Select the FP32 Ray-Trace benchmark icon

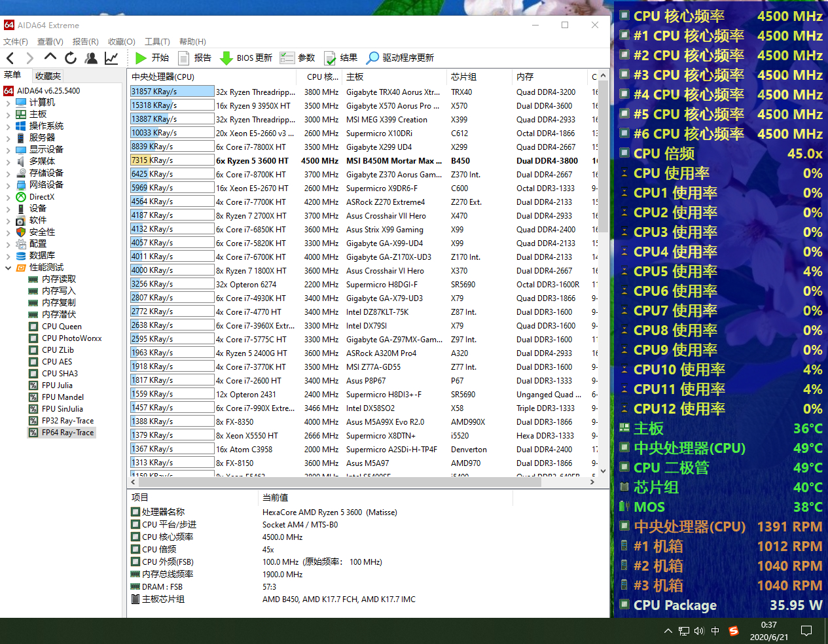pos(33,421)
